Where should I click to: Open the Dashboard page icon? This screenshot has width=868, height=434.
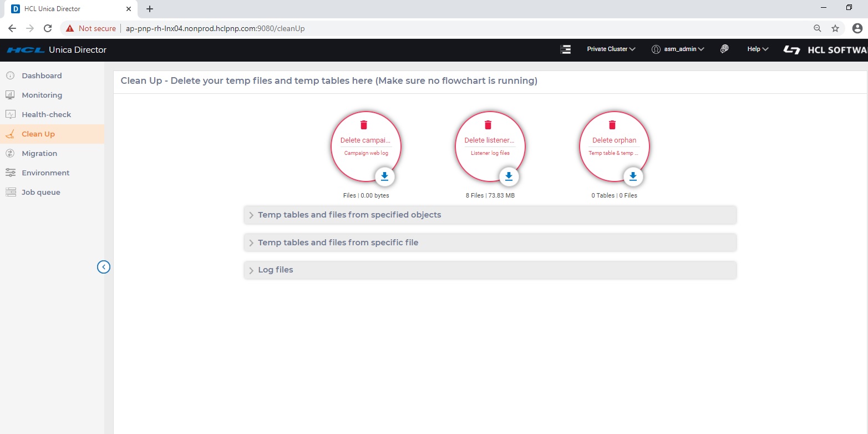[10, 75]
